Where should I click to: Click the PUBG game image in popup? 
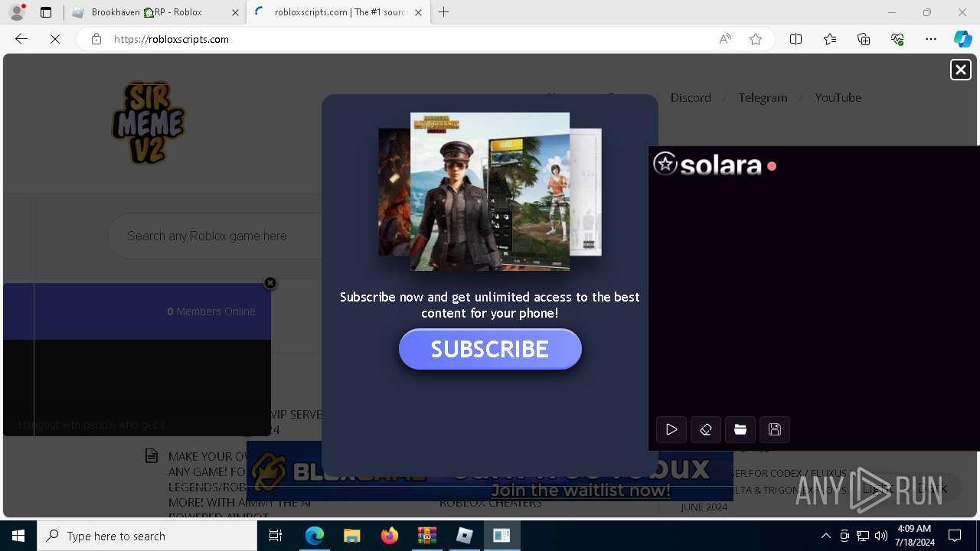pyautogui.click(x=490, y=192)
